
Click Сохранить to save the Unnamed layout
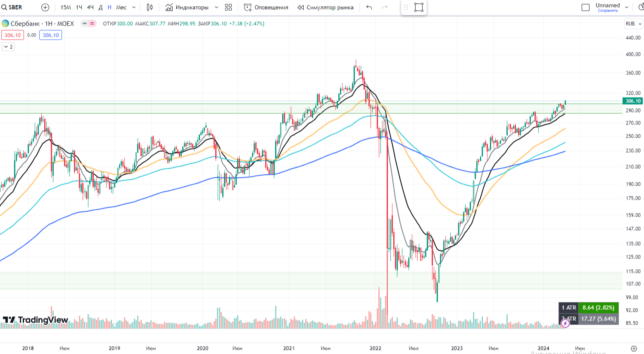608,11
